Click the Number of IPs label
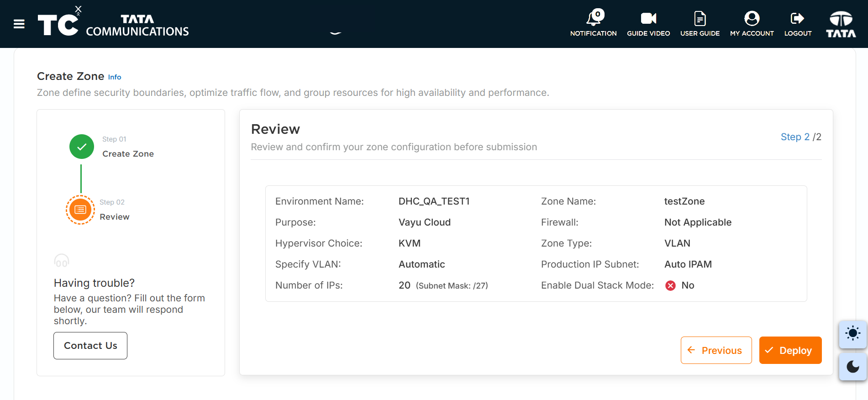This screenshot has height=400, width=868. point(309,285)
